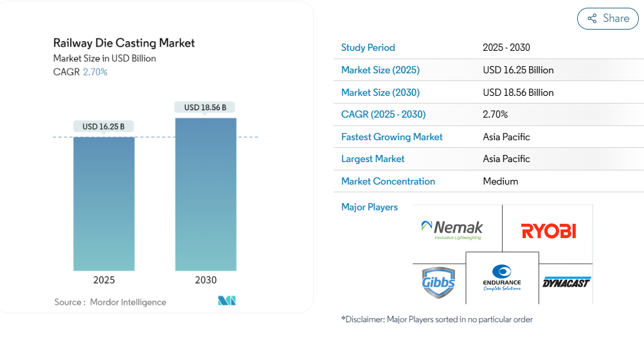Click the Ryobi company logo

pos(548,231)
